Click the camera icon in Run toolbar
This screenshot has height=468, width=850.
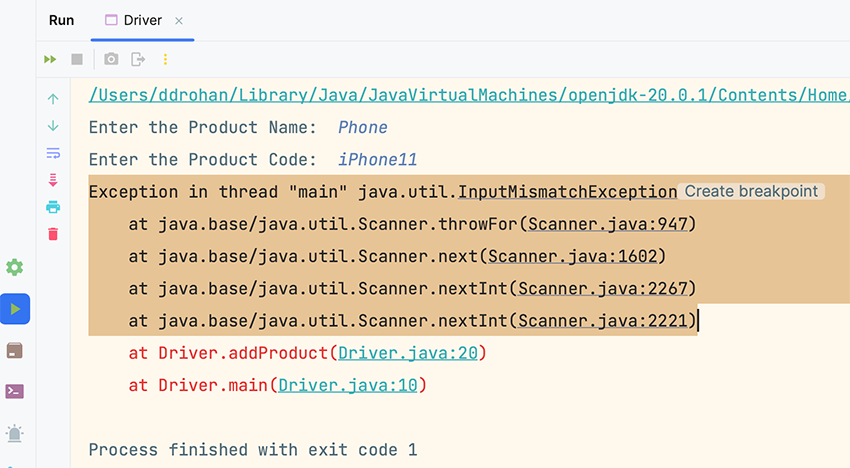click(111, 60)
